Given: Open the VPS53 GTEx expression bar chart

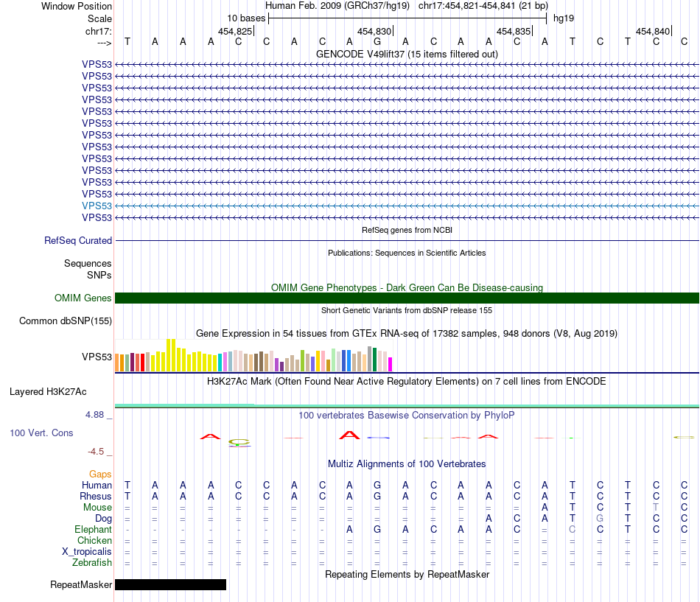Looking at the screenshot, I should 253,356.
